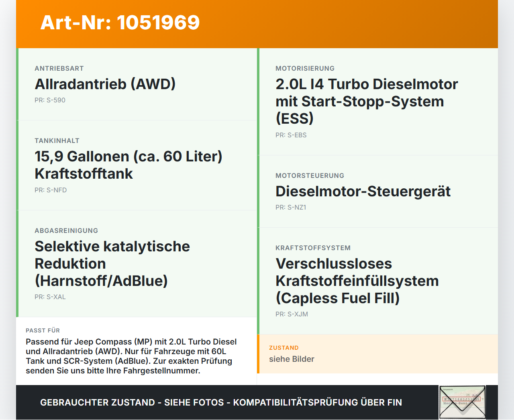
Task: Open the envelope thumbnail in footer
Action: click(x=462, y=402)
